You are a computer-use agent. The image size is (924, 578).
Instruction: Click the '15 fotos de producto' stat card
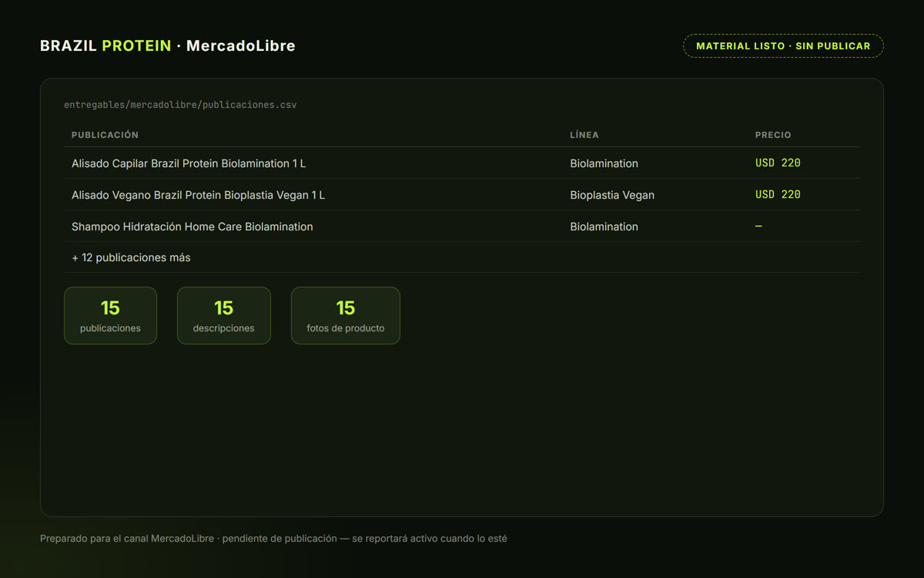click(346, 315)
